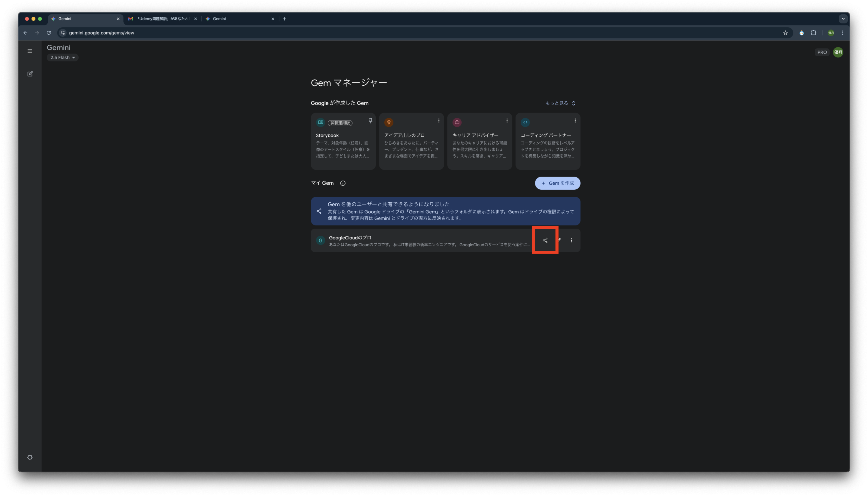Open the tab search chevron in the tab strip
The height and width of the screenshot is (496, 868).
tap(843, 19)
